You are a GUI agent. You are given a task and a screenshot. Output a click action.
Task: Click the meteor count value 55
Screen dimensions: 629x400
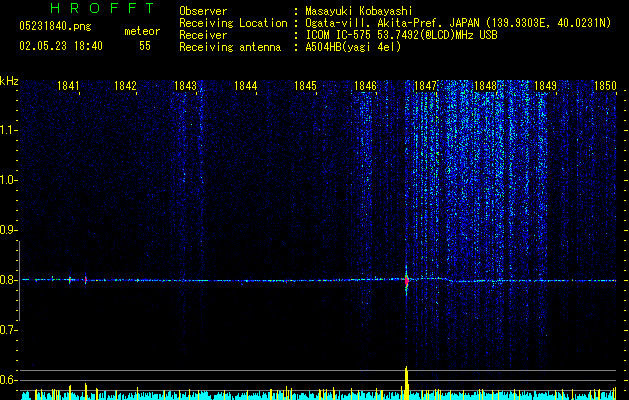pyautogui.click(x=145, y=46)
